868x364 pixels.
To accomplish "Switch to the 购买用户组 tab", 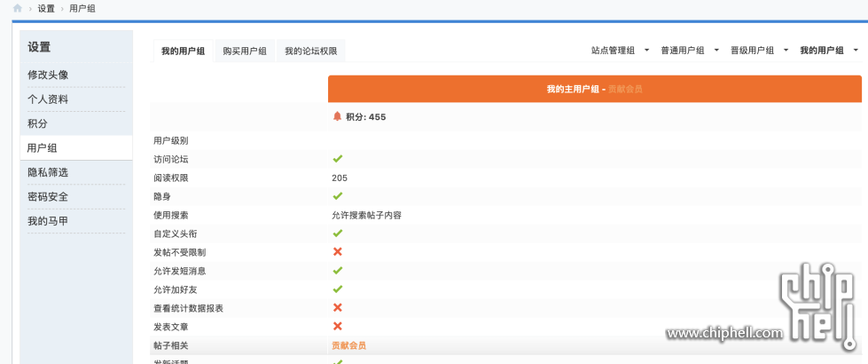I will click(x=245, y=51).
